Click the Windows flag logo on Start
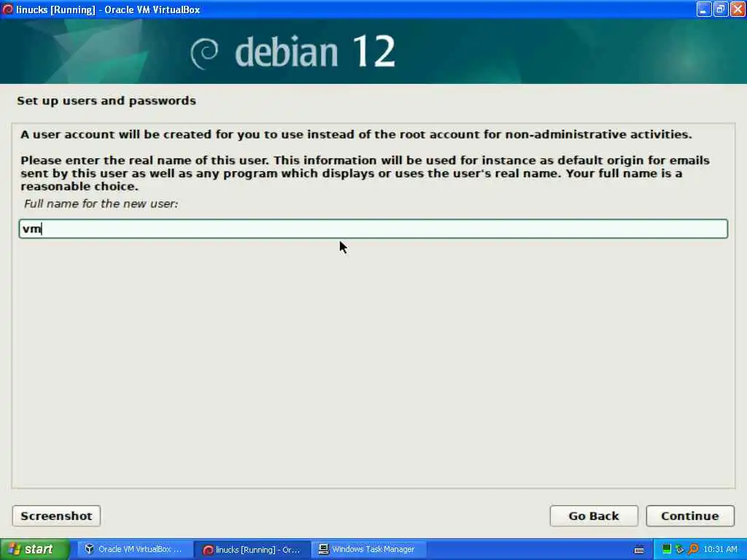This screenshot has width=747, height=560. click(x=15, y=549)
